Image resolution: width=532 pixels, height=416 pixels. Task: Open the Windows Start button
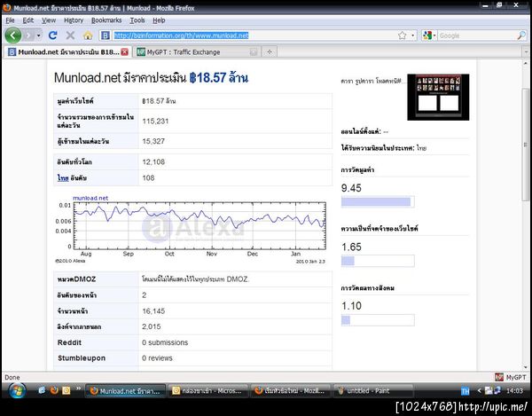pos(17,391)
